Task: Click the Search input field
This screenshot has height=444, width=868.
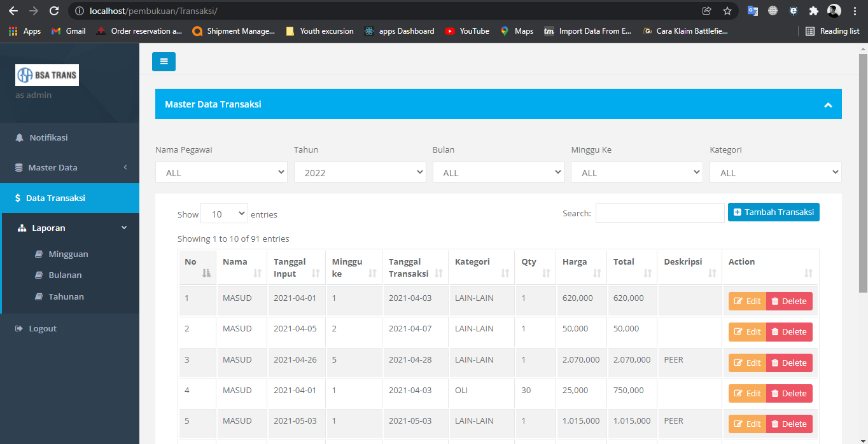Action: [660, 213]
